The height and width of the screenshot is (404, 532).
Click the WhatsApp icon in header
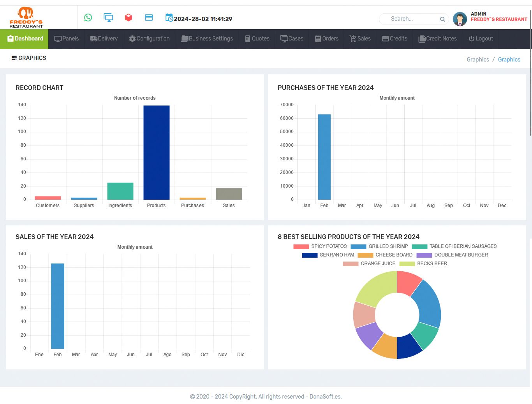click(x=88, y=18)
